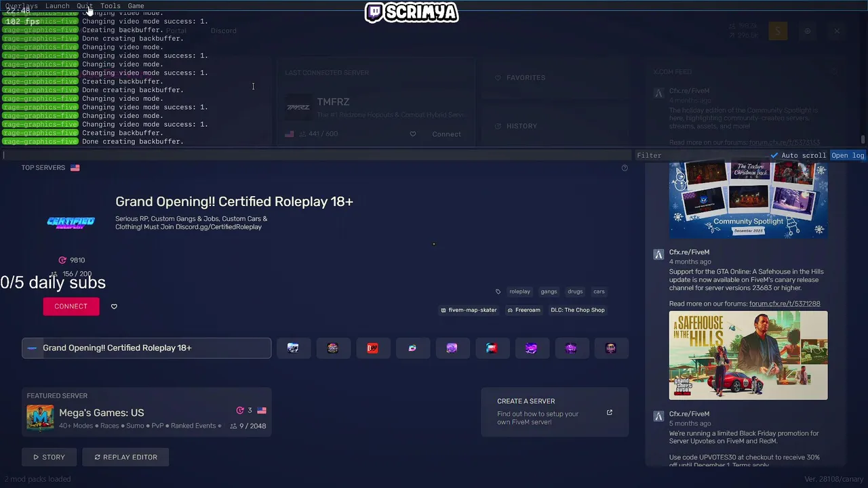Click the US flag in Mega's Games card
Viewport: 868px width, 488px height.
click(x=262, y=411)
